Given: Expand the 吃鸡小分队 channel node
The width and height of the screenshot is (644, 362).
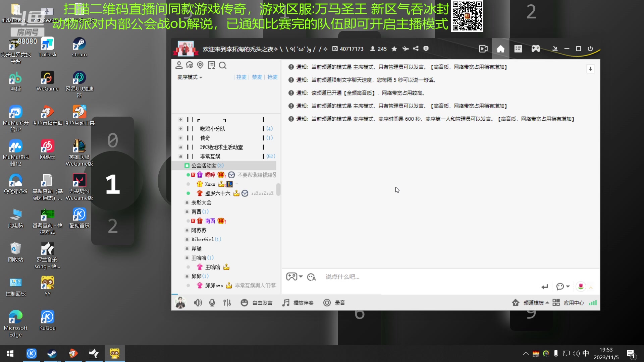Looking at the screenshot, I should pyautogui.click(x=180, y=129).
